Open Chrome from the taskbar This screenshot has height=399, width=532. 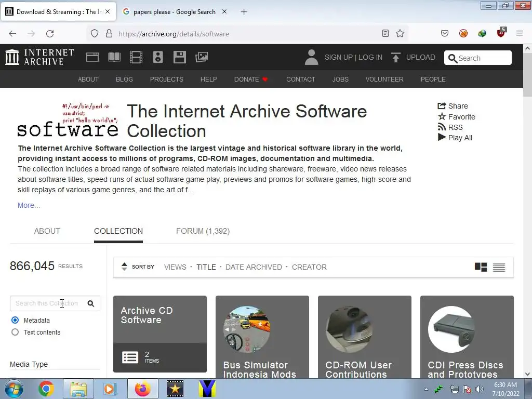46,389
